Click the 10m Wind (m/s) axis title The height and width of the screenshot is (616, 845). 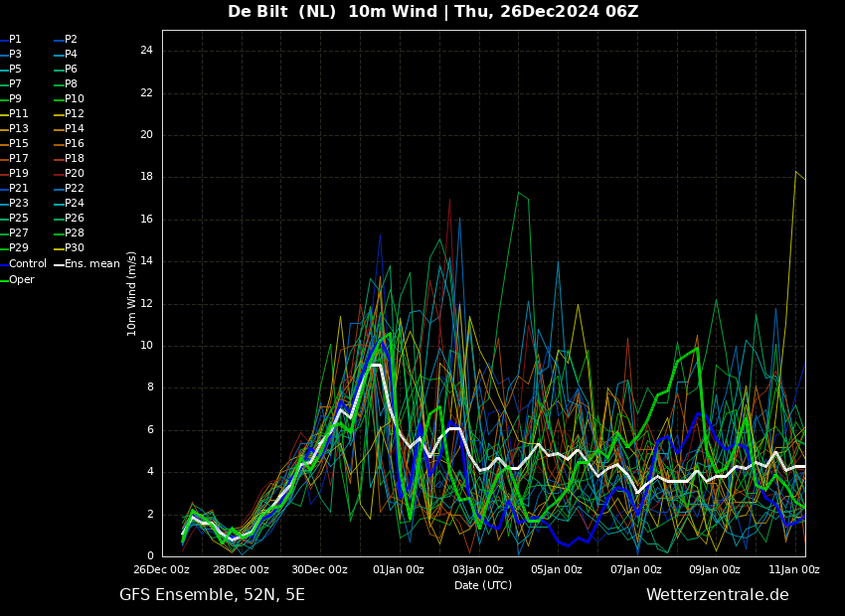[x=131, y=293]
